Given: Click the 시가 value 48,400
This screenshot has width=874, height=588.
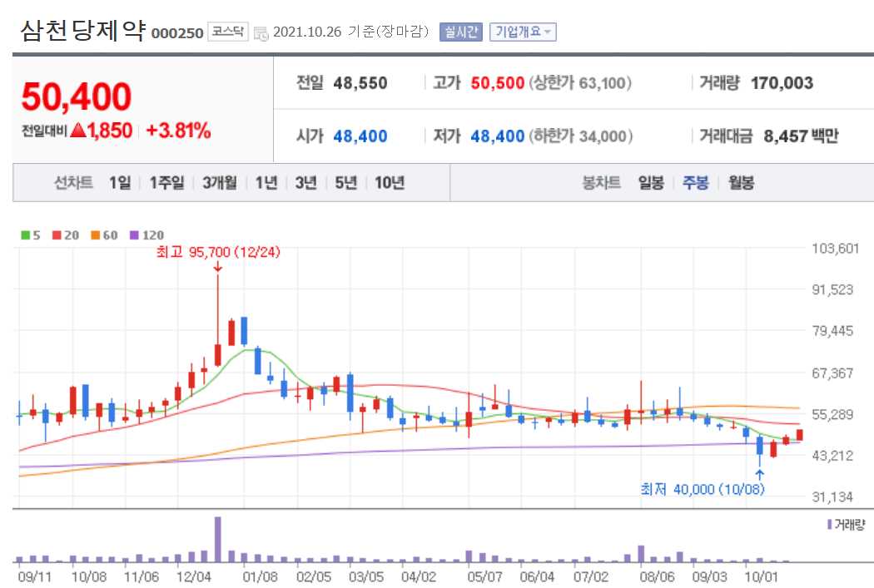Looking at the screenshot, I should [x=360, y=136].
